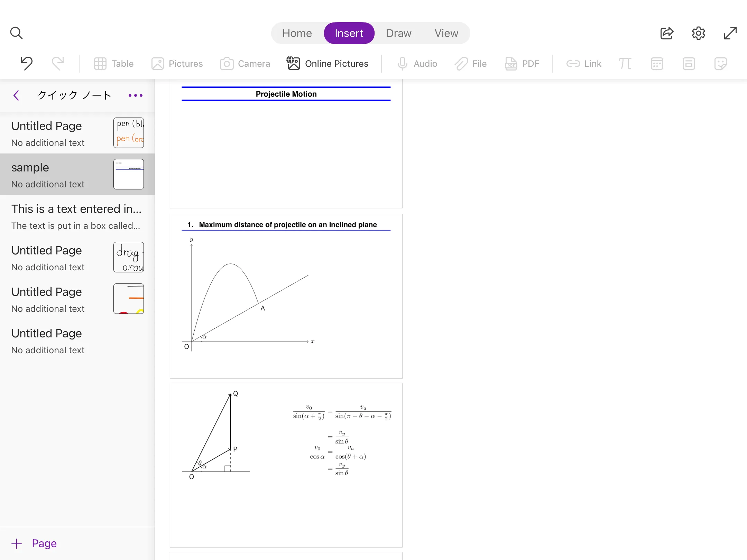This screenshot has height=560, width=747.
Task: Insert a table from the toolbar
Action: pyautogui.click(x=114, y=64)
